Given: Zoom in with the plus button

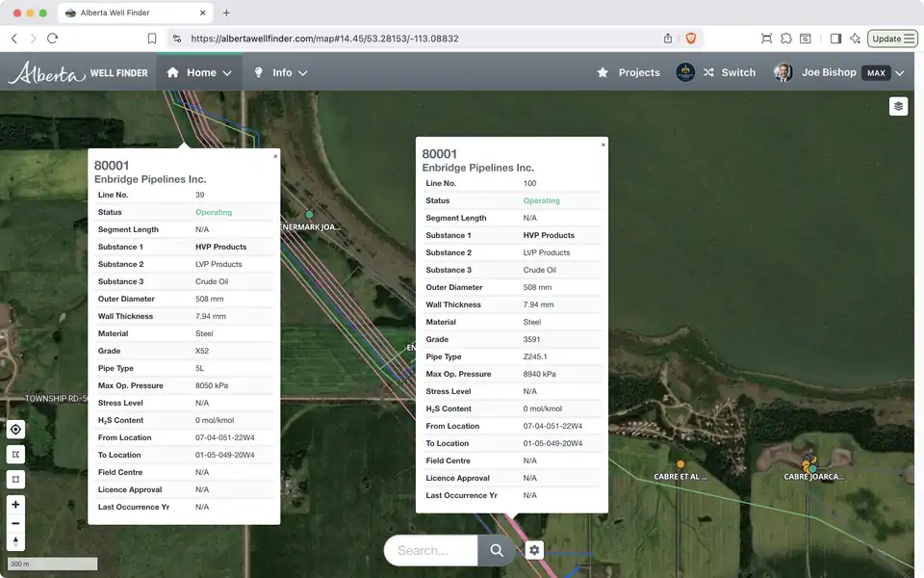Looking at the screenshot, I should (16, 504).
